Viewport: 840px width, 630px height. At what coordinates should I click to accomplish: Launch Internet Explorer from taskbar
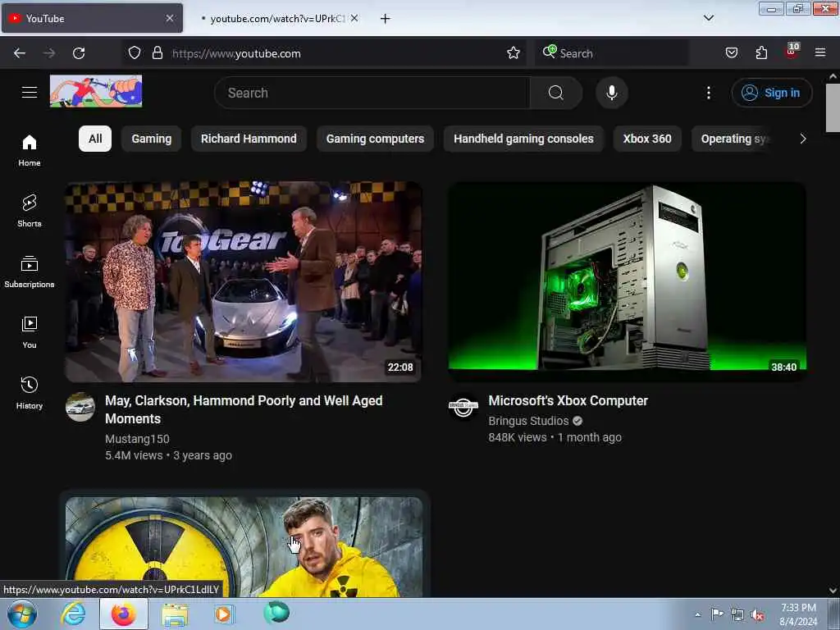[x=73, y=614]
